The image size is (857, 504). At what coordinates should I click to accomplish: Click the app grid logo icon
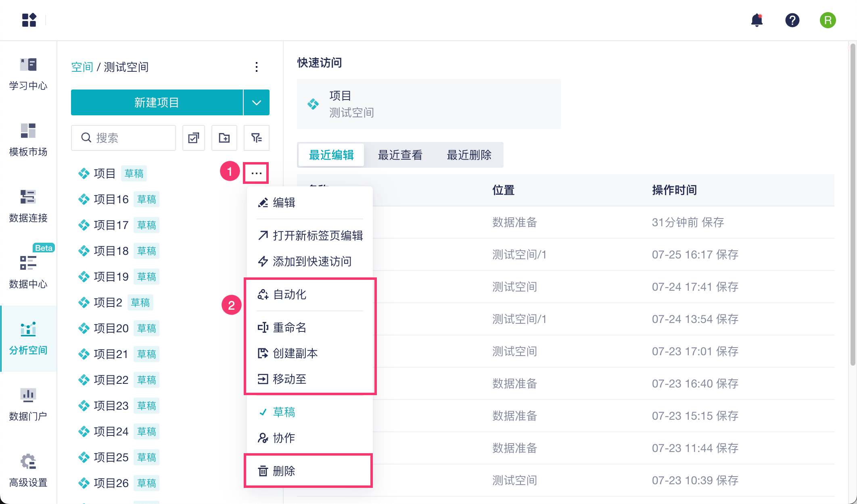(29, 20)
